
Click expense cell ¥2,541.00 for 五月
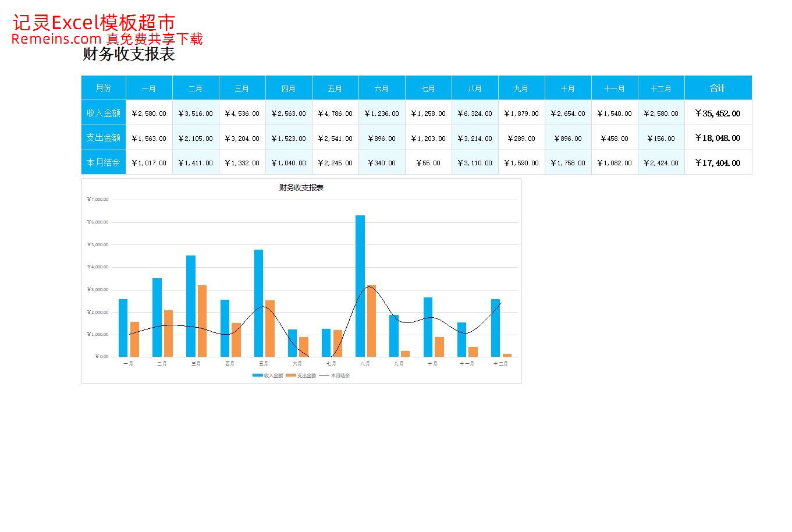335,138
